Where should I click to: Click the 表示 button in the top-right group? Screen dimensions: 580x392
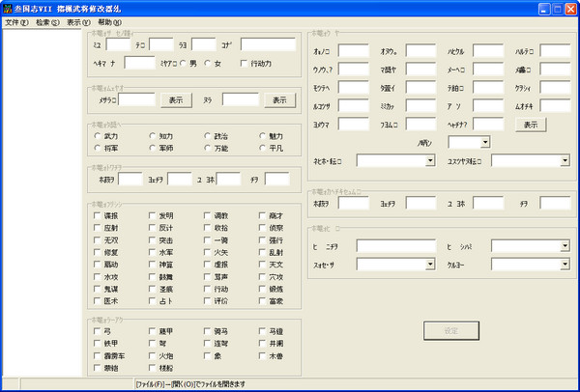coord(530,124)
